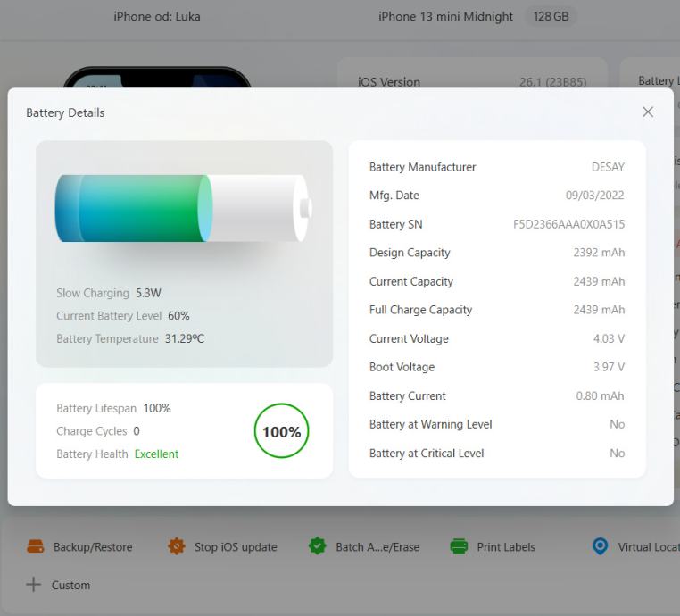Viewport: 680px width, 616px height.
Task: Click the Slow Charging 5.3W value
Action: [148, 293]
